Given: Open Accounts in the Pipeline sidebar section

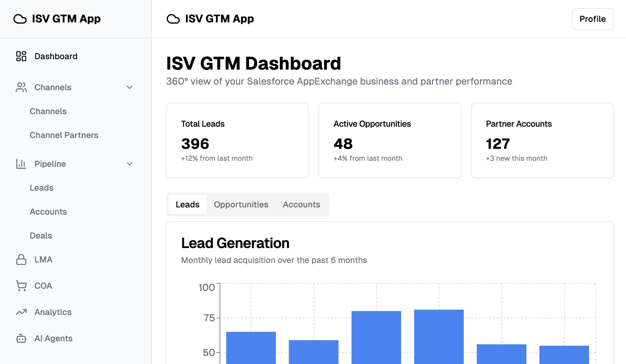Looking at the screenshot, I should click(48, 212).
